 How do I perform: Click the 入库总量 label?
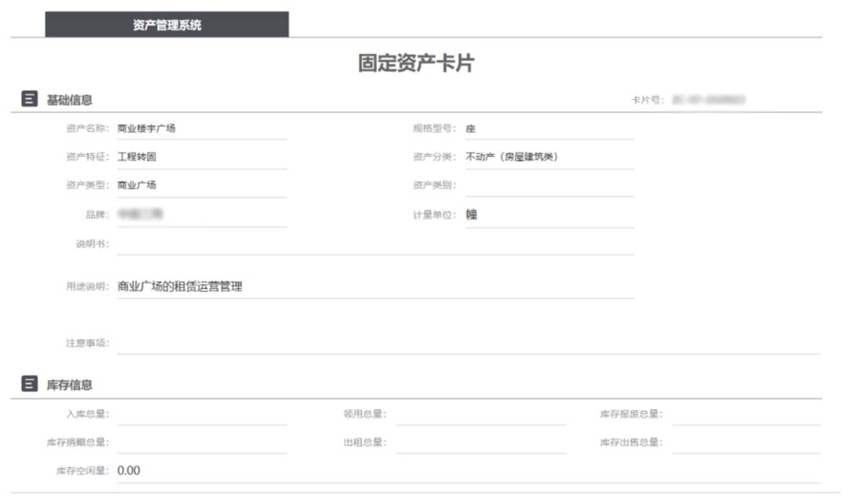click(88, 415)
